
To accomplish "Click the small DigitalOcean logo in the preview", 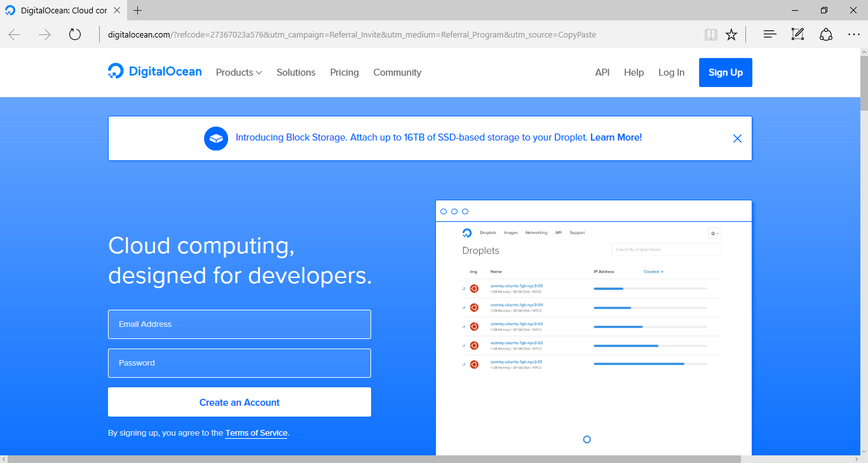I will [467, 233].
